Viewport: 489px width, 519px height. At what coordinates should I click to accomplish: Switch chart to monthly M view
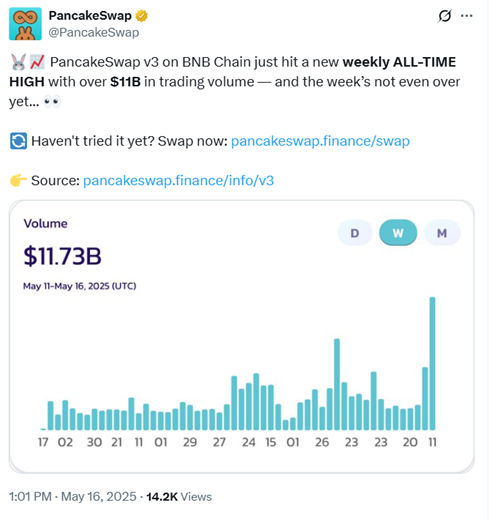pos(442,233)
